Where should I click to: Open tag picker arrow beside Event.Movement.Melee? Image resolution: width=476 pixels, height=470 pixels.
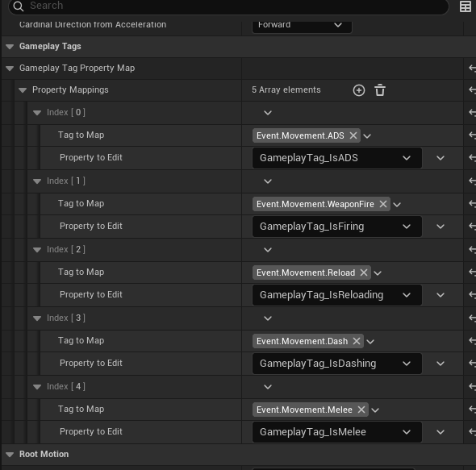tap(375, 410)
